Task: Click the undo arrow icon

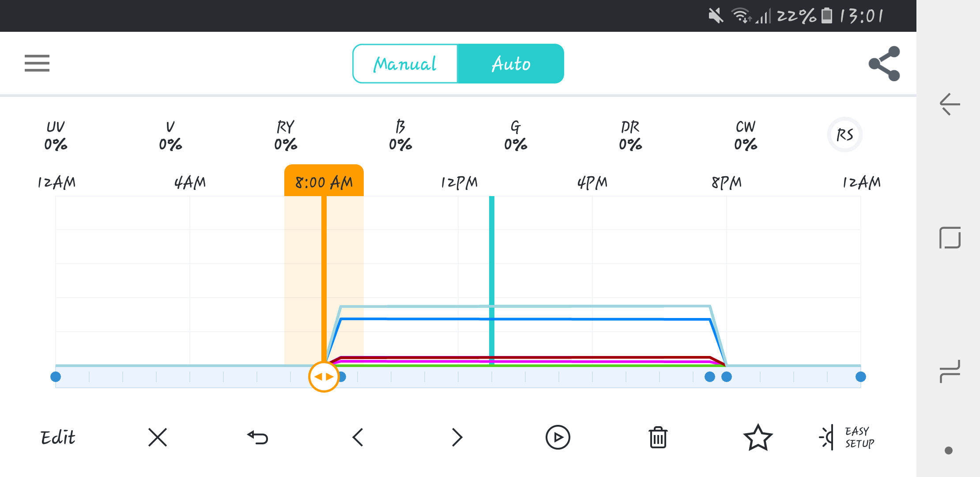Action: 258,437
